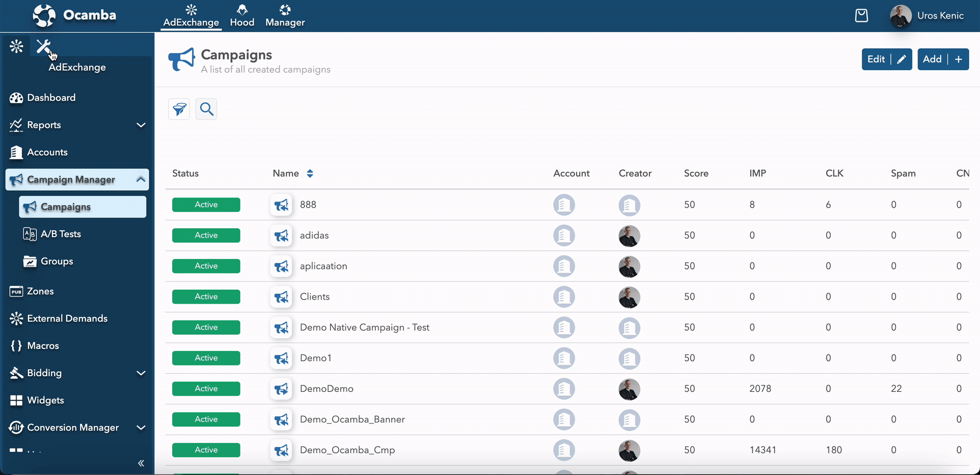The image size is (980, 475).
Task: Click IMP value 14341
Action: (763, 450)
